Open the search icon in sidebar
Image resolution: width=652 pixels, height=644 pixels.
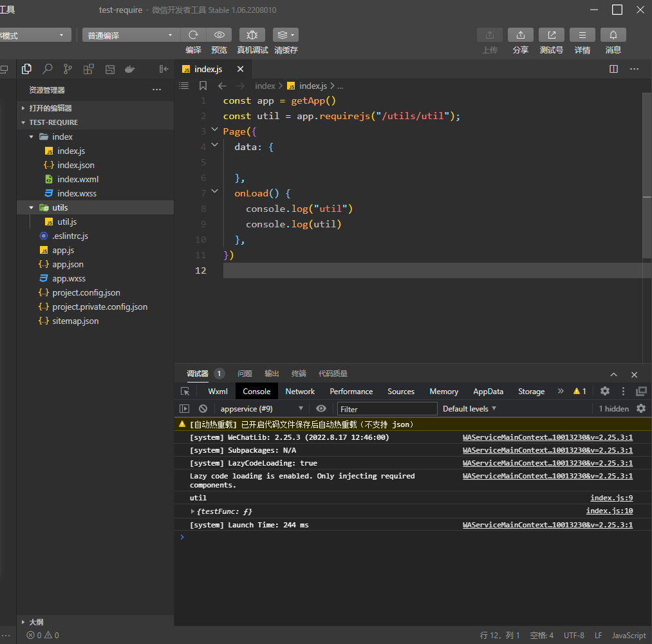tap(48, 69)
